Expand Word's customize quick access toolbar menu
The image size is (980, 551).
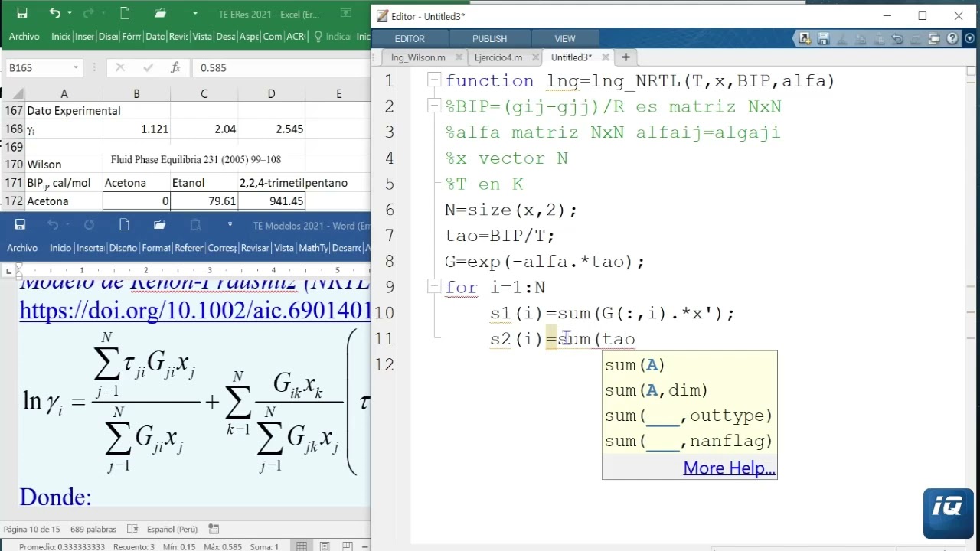click(230, 224)
